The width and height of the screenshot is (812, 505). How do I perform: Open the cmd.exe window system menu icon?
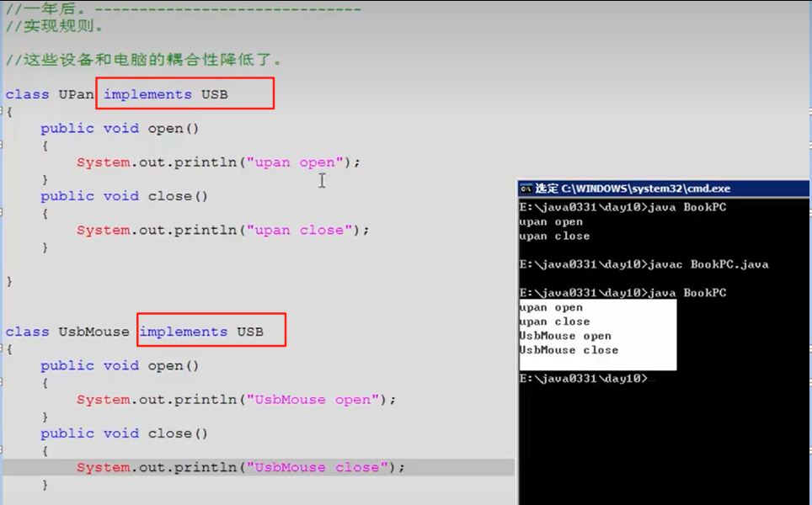526,189
